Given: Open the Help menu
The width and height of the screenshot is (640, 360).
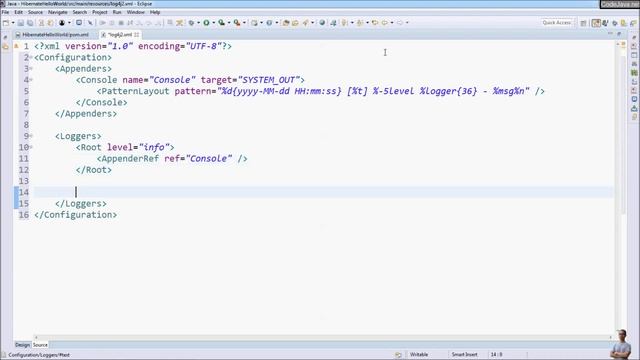Looking at the screenshot, I should 155,12.
